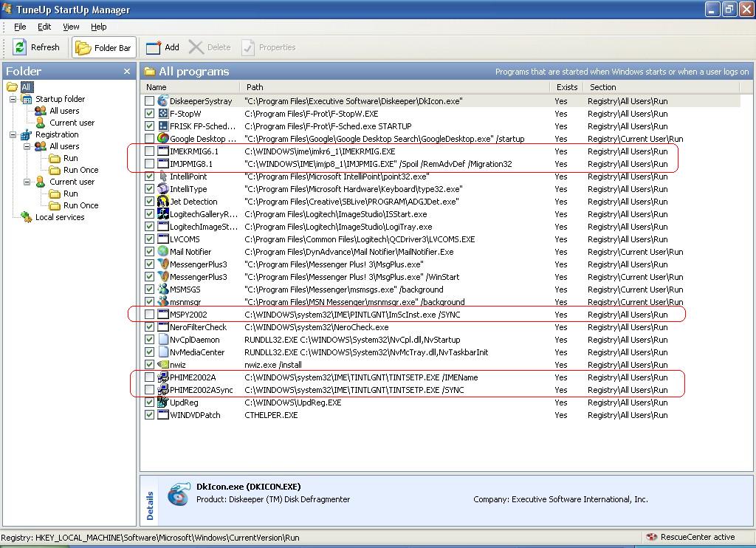Click the Registration registry icon
756x548 pixels.
(26, 134)
